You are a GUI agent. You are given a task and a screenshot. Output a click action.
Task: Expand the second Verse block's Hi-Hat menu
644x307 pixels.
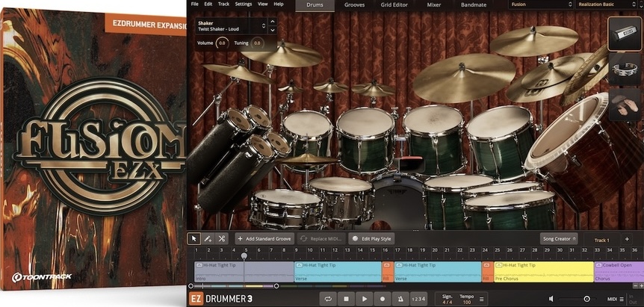[399, 266]
